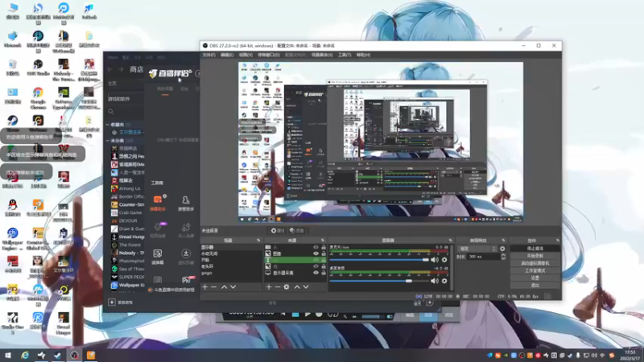The height and width of the screenshot is (362, 644).
Task: Pop out the Controls dock panel
Action: [x=558, y=240]
